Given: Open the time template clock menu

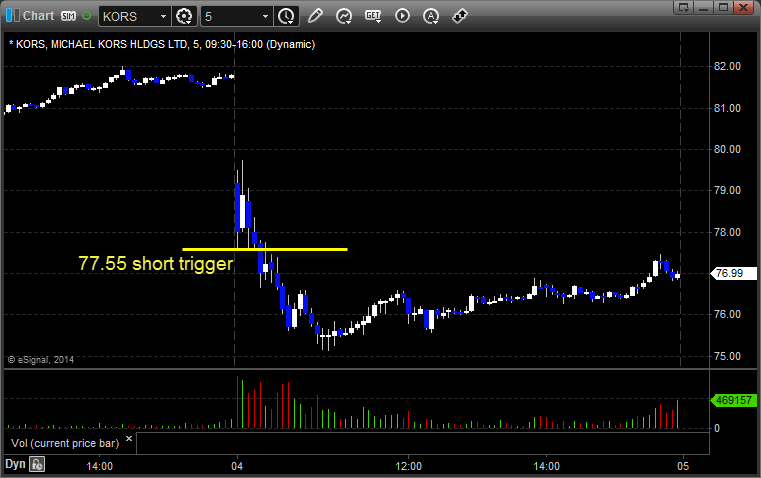Looking at the screenshot, I should [286, 16].
